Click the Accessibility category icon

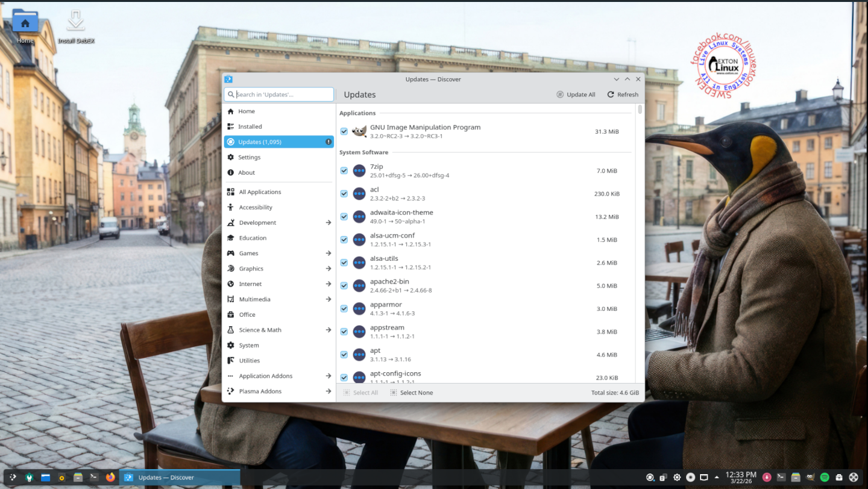230,207
